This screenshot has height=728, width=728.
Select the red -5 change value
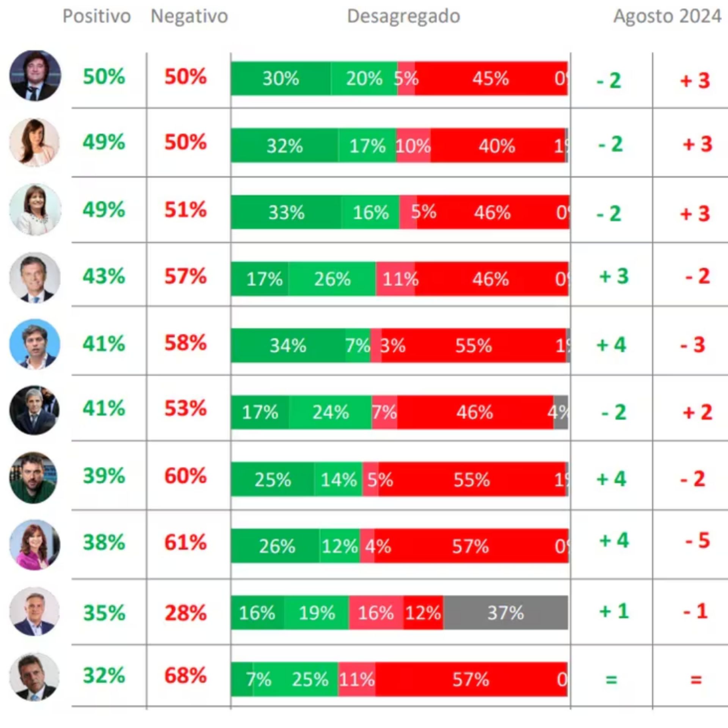click(x=697, y=541)
